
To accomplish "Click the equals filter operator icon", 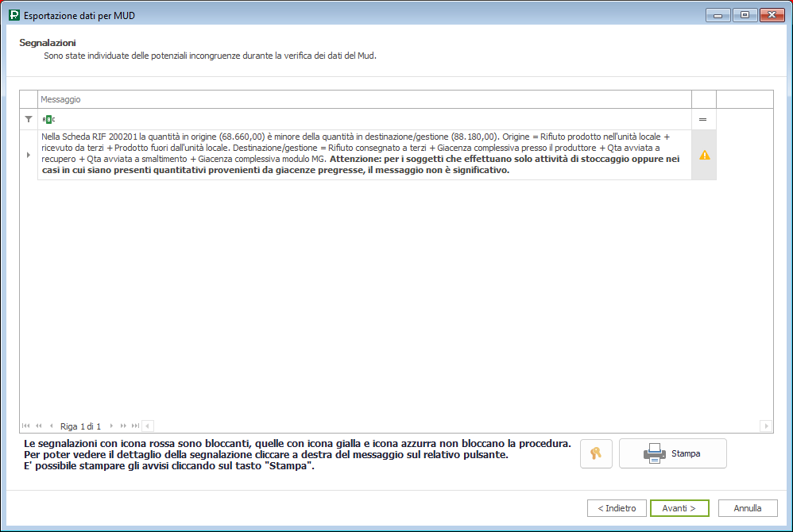I will pos(702,119).
